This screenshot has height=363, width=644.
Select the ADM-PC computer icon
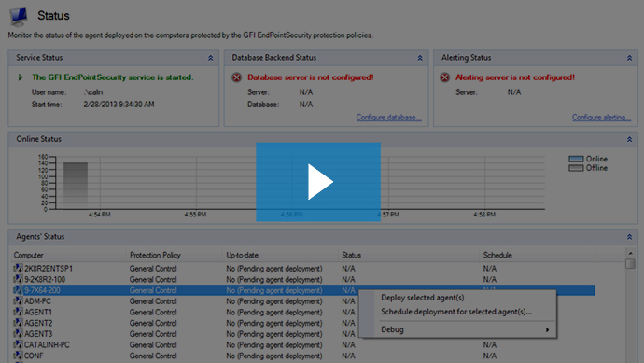(18, 301)
